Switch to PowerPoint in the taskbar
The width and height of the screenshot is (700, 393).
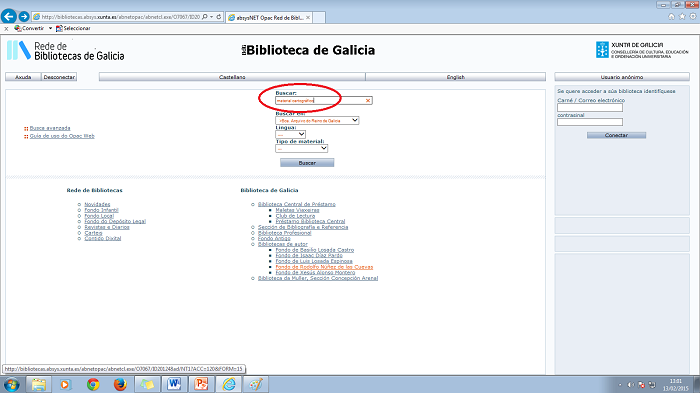point(201,384)
